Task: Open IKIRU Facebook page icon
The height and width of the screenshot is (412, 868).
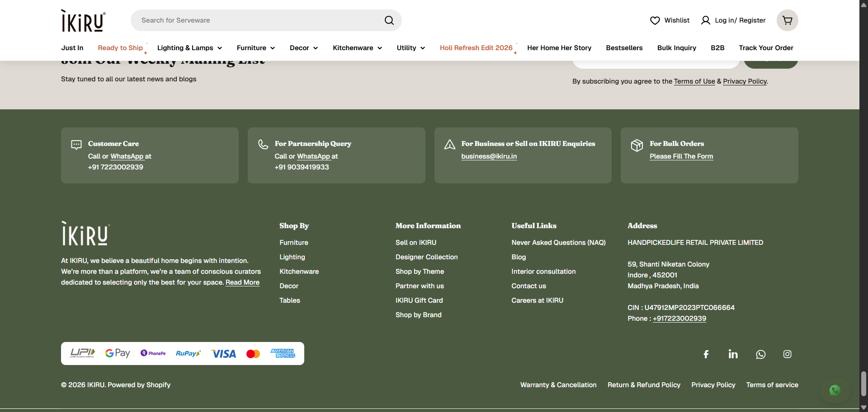Action: tap(706, 354)
